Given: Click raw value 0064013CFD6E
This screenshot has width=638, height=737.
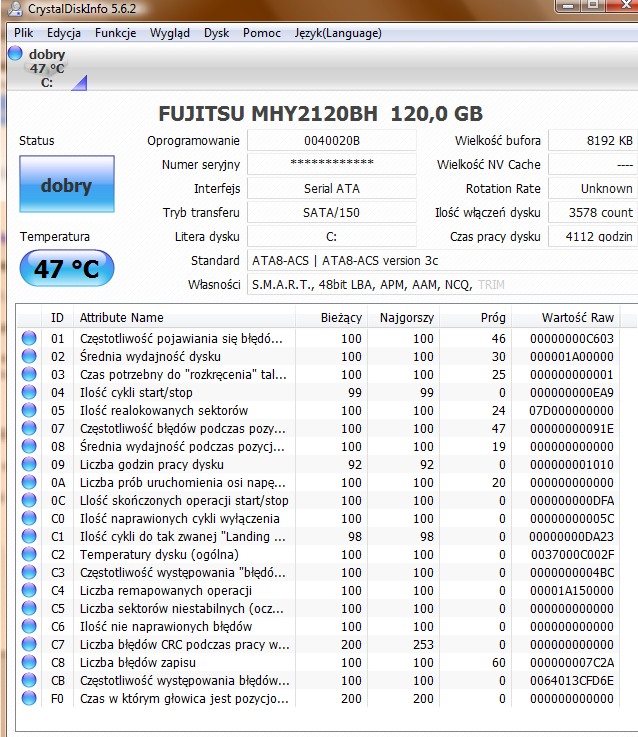Looking at the screenshot, I should pos(572,681).
